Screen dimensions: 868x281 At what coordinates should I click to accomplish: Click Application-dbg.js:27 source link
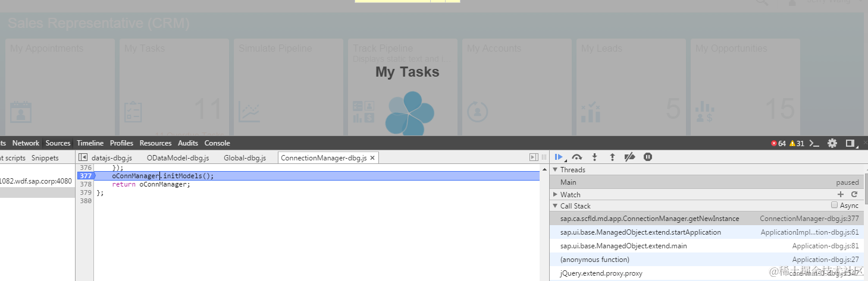coord(826,260)
